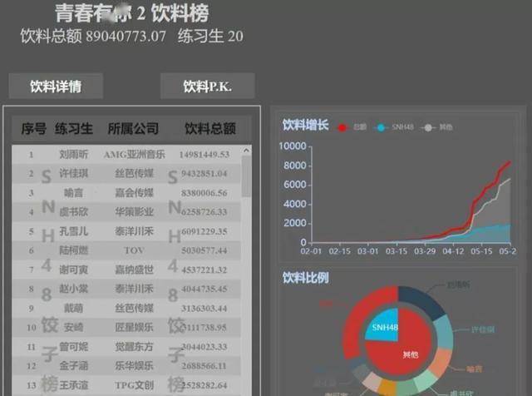Click 泰洋川禾 in 孔雪儿's row
This screenshot has width=532, height=396.
coord(135,231)
